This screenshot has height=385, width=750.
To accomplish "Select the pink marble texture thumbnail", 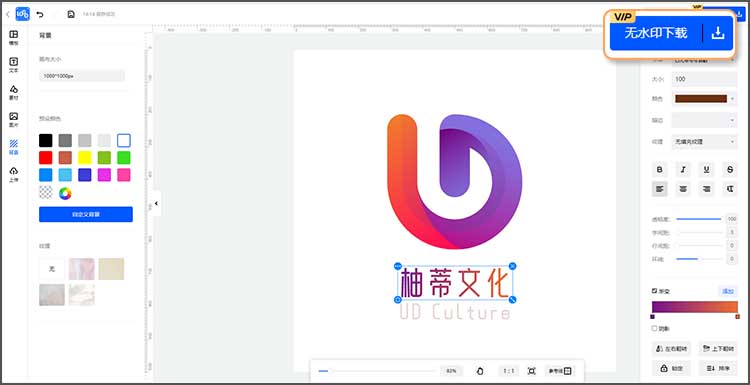I will click(81, 269).
